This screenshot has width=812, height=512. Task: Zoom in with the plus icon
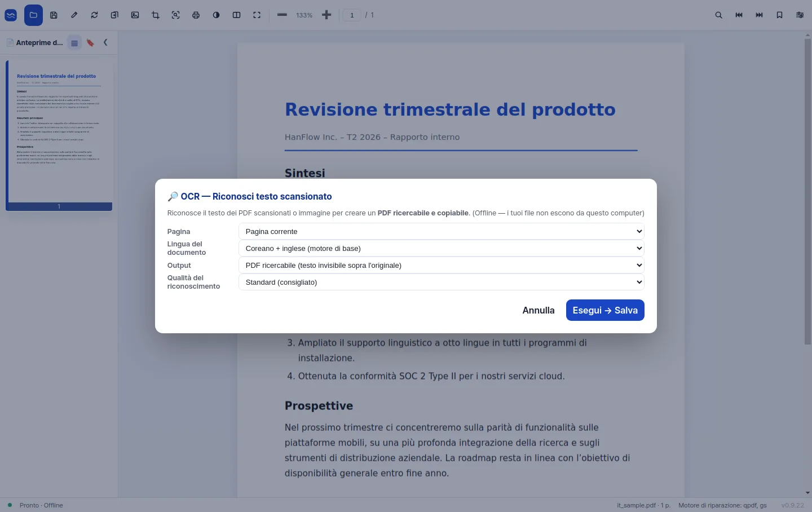coord(326,15)
